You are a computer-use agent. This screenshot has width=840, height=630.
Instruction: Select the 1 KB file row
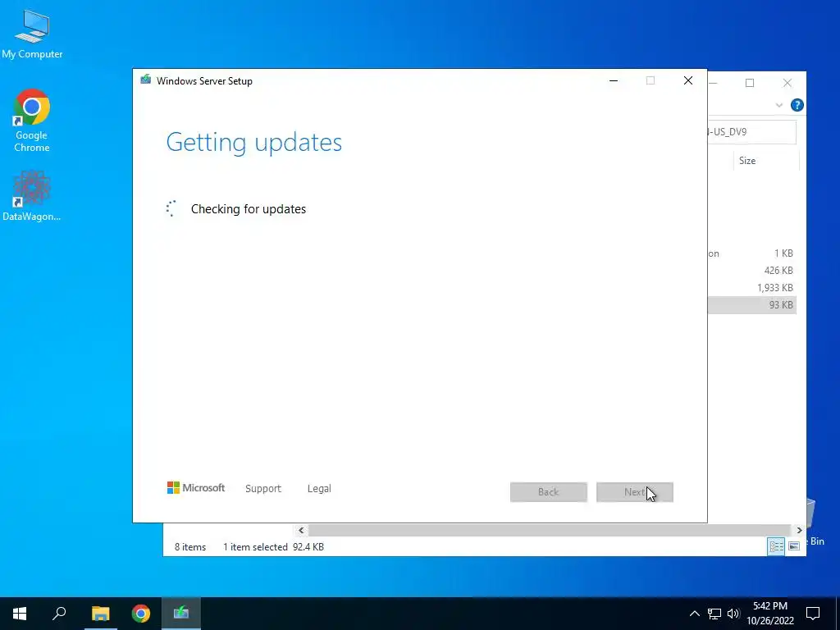click(752, 253)
